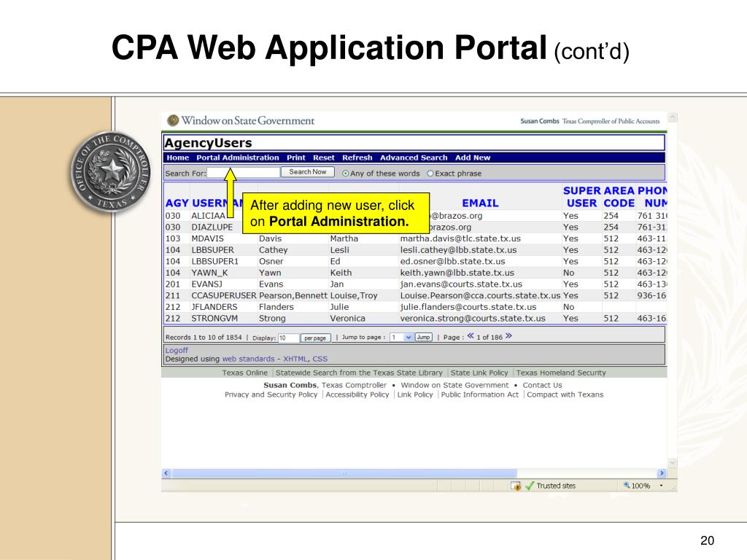Open the Privacy and Security Policy link
This screenshot has width=747, height=560.
(x=271, y=394)
